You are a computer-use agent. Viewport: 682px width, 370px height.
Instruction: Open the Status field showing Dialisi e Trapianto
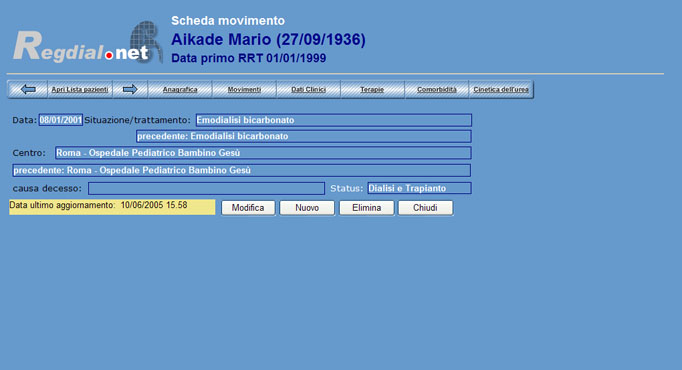click(419, 188)
